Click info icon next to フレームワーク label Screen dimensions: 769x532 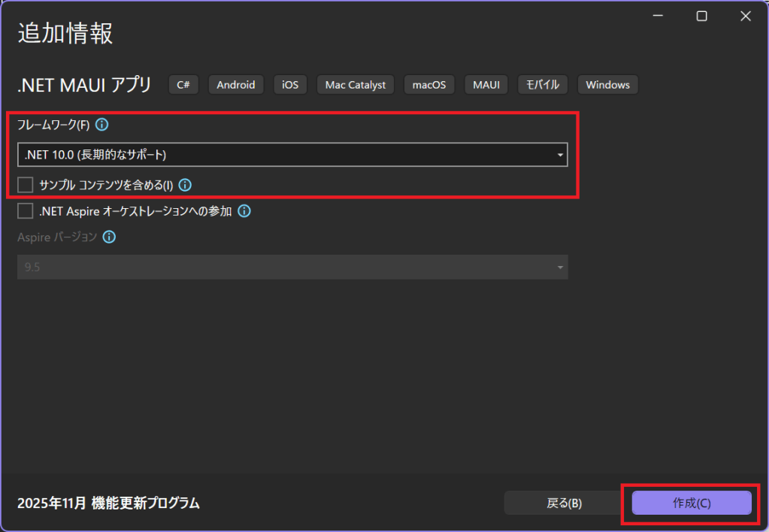tap(102, 125)
